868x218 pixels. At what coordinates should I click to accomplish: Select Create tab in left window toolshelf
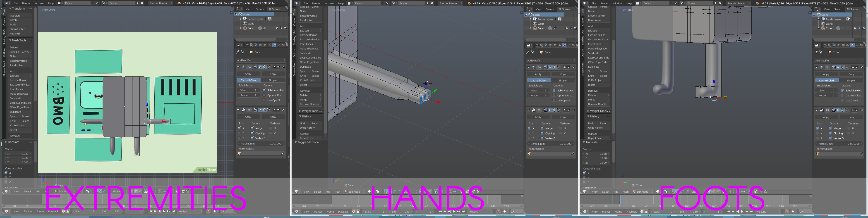pos(4,22)
